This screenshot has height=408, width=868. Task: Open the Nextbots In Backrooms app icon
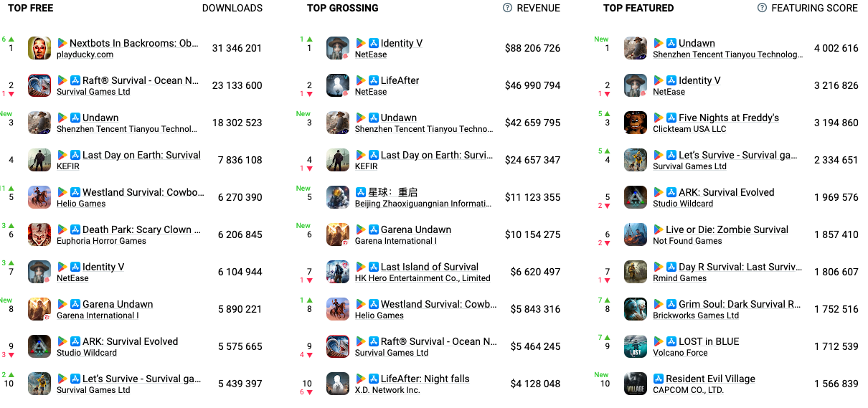(x=39, y=48)
